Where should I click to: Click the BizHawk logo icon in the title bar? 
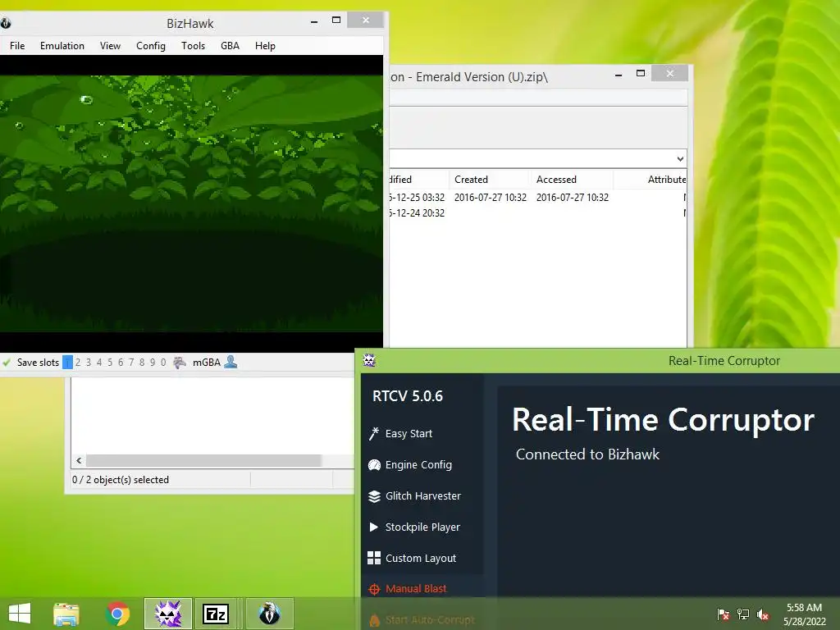pyautogui.click(x=6, y=23)
